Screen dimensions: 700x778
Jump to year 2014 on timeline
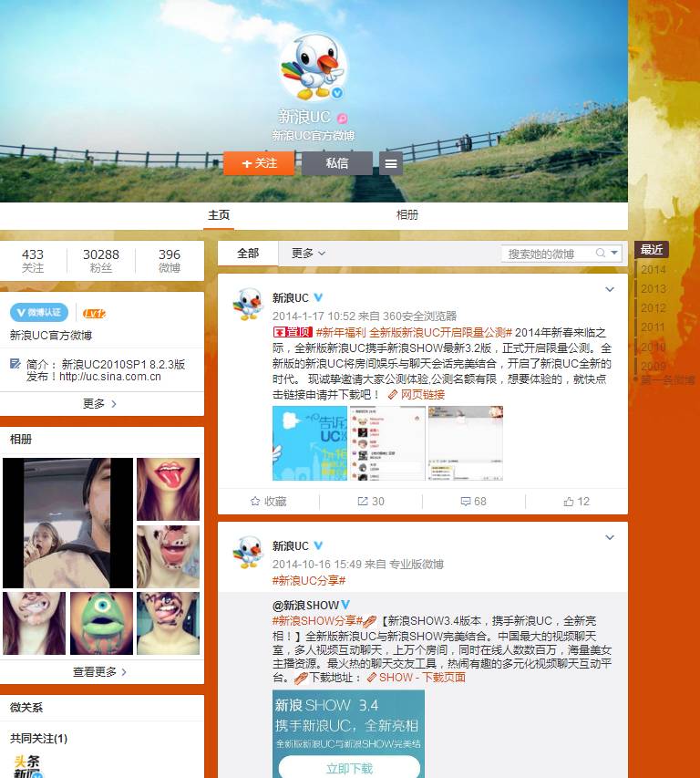pyautogui.click(x=653, y=270)
